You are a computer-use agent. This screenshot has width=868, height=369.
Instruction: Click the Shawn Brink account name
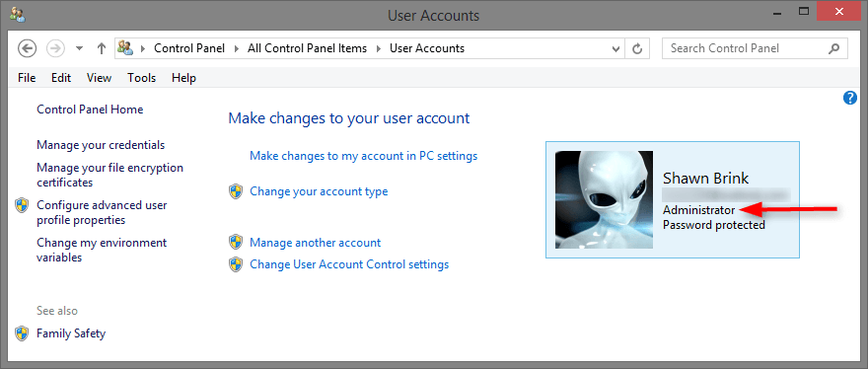pyautogui.click(x=706, y=179)
